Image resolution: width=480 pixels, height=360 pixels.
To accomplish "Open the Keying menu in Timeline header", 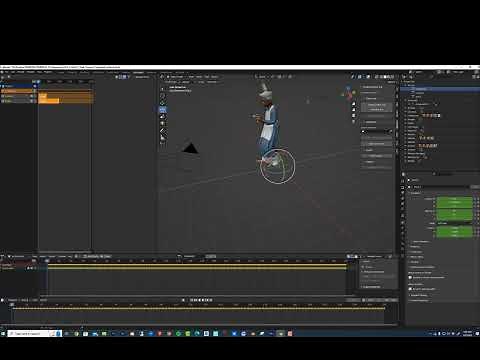I will (x=25, y=300).
